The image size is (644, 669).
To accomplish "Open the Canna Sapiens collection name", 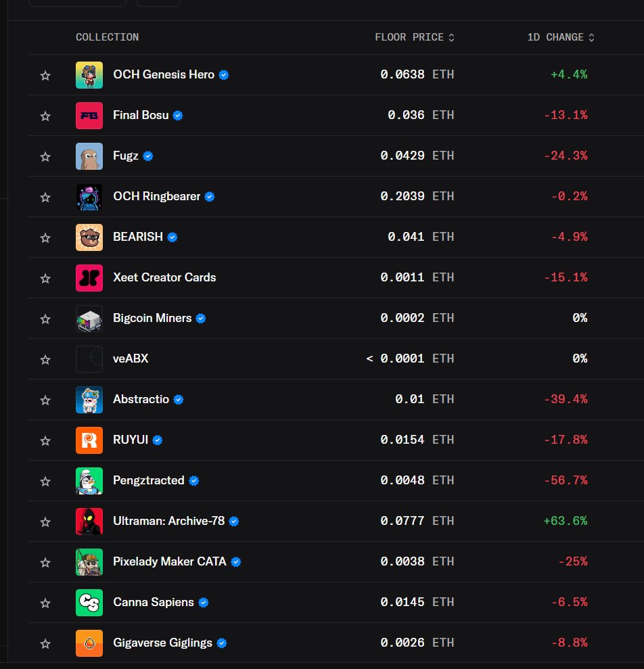I will 153,602.
